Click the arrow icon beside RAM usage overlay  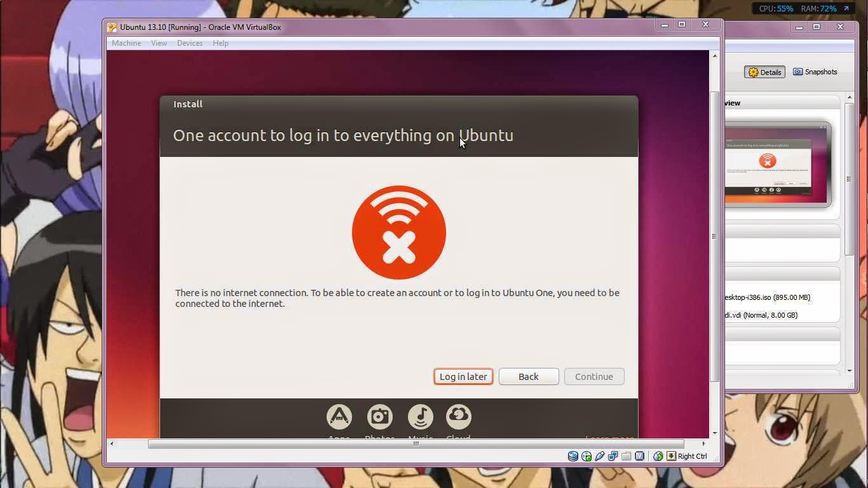point(846,9)
